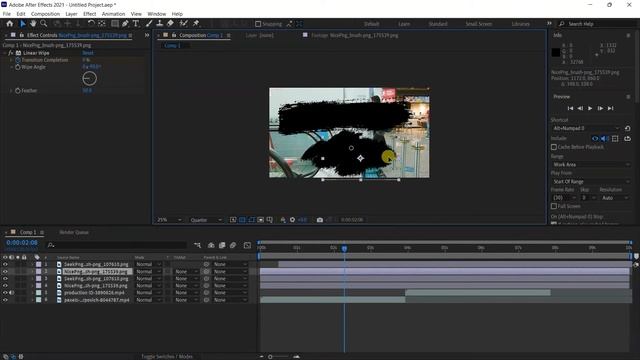Switch to the Learn workspace
640x360 pixels.
pyautogui.click(x=404, y=24)
